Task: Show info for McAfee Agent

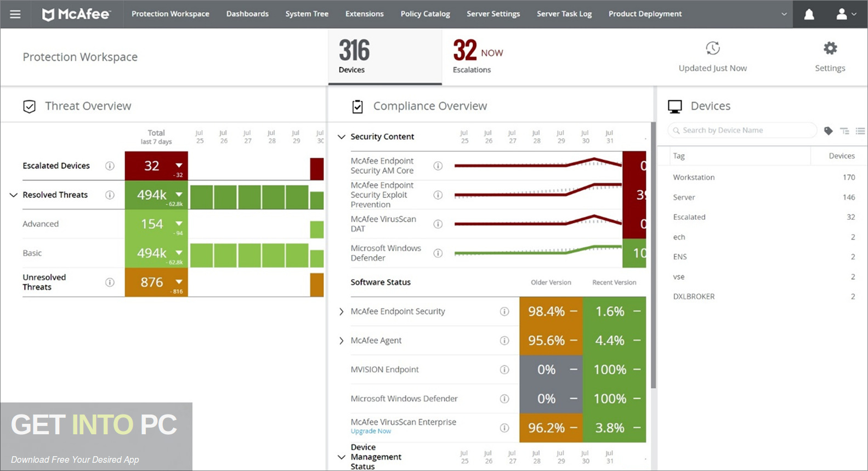Action: (x=504, y=341)
